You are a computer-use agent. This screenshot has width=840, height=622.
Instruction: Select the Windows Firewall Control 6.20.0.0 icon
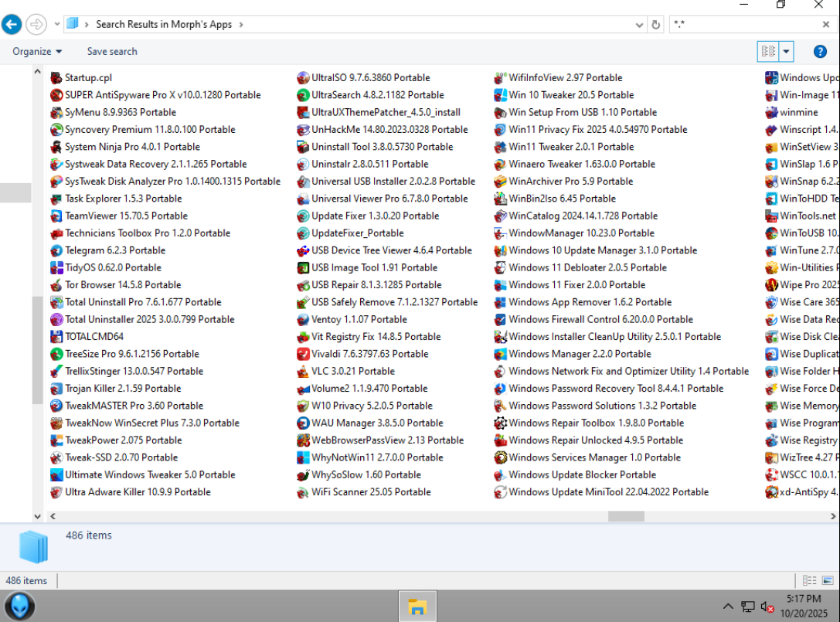(500, 319)
